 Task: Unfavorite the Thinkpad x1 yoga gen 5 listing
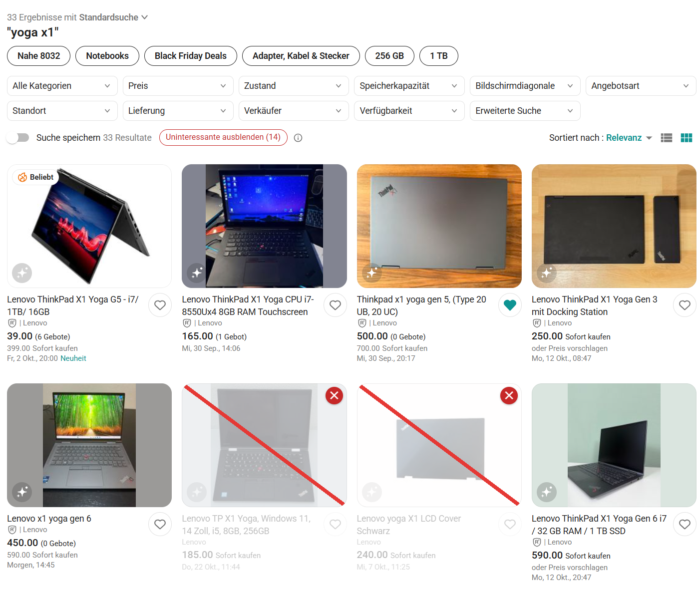tap(510, 305)
